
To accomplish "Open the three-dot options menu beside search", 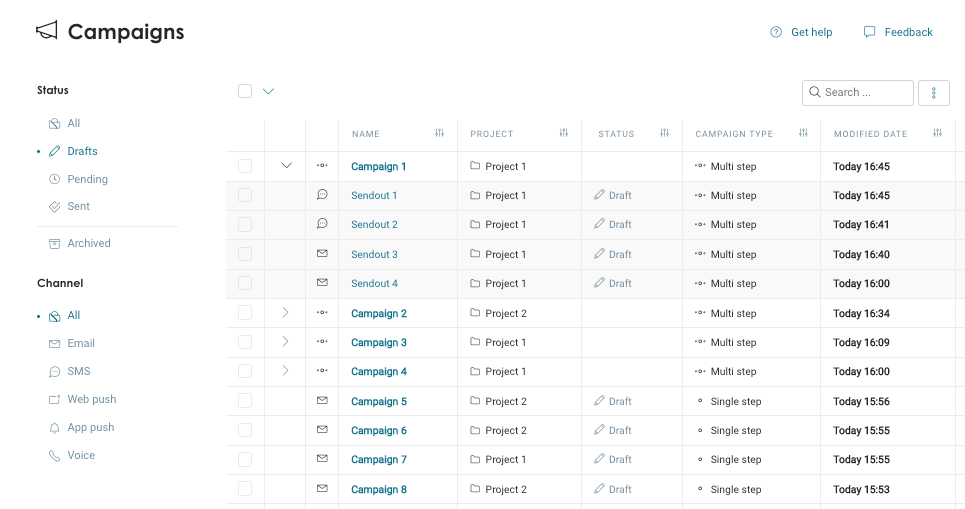I will coord(933,93).
